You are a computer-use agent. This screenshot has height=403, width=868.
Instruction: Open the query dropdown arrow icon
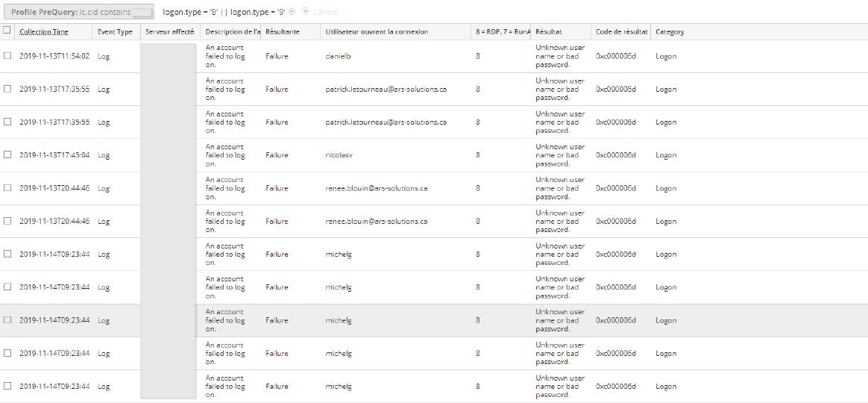coord(292,12)
